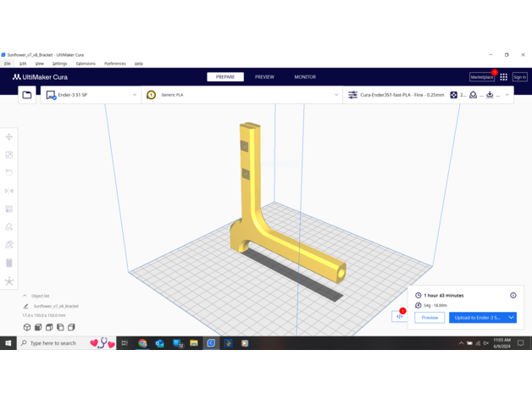Expand the Ender-3 S1 SP printer selector

(x=91, y=95)
